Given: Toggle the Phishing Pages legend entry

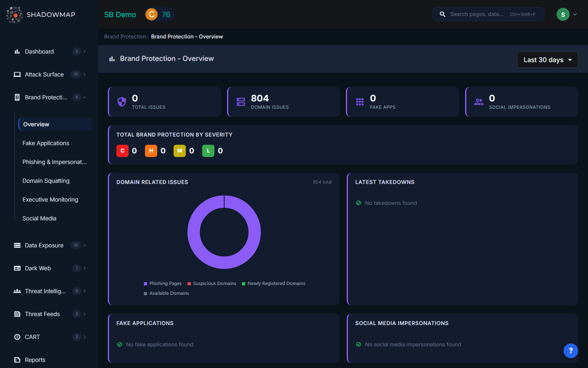Looking at the screenshot, I should (163, 283).
